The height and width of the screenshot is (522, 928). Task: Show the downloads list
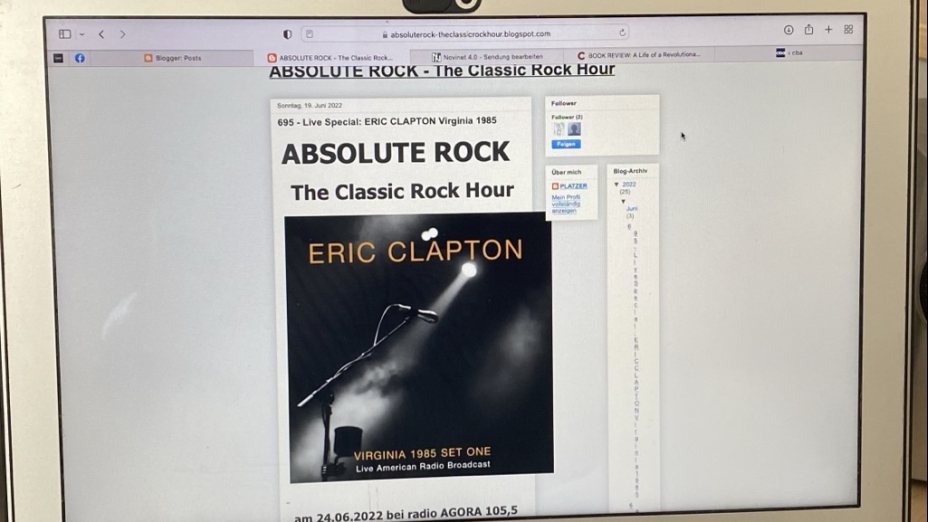788,30
